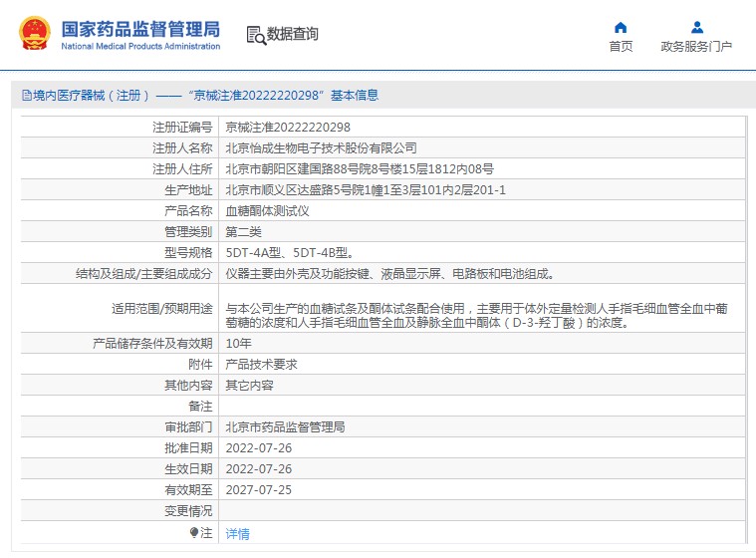This screenshot has height=558, width=756.
Task: Click the 生效日期 label
Action: click(188, 468)
